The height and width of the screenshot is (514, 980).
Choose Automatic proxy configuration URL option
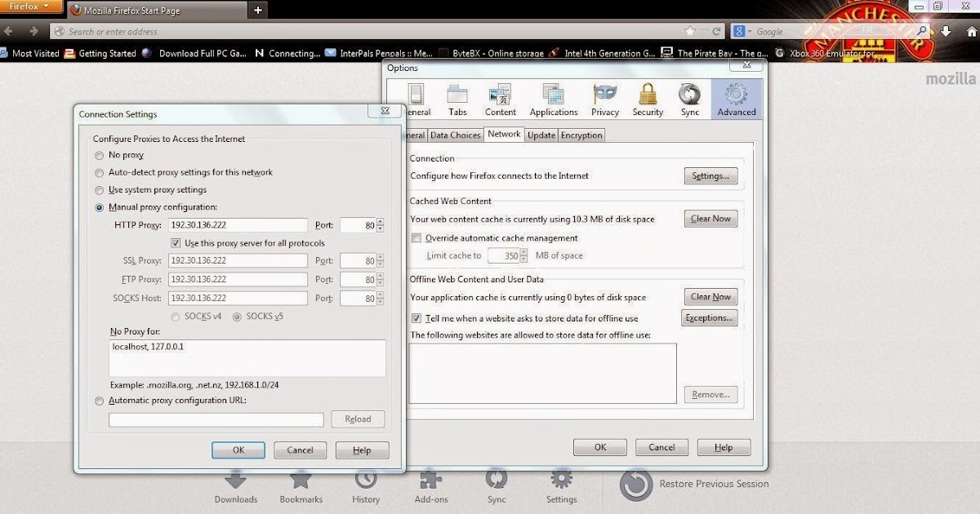coord(100,401)
